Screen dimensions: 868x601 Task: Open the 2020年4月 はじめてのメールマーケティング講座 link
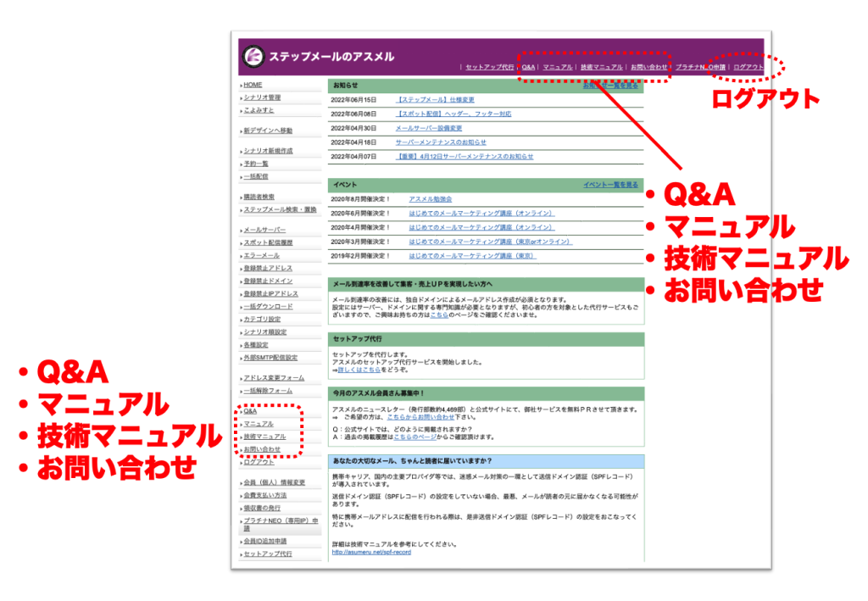[x=481, y=227]
